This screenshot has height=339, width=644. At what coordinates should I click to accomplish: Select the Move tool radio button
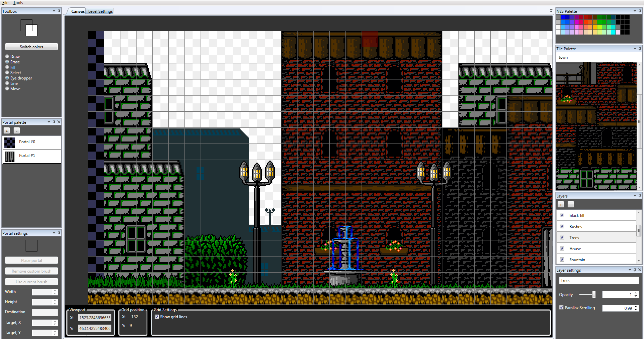[x=7, y=89]
